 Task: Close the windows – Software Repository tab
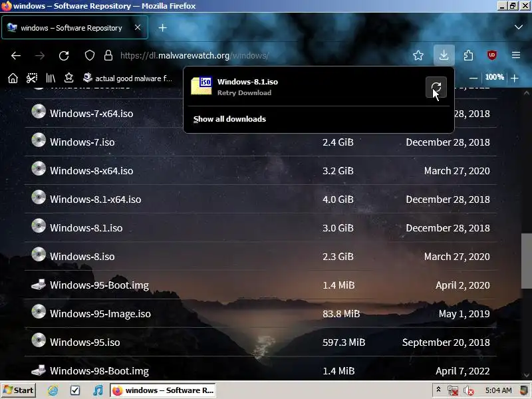point(138,27)
